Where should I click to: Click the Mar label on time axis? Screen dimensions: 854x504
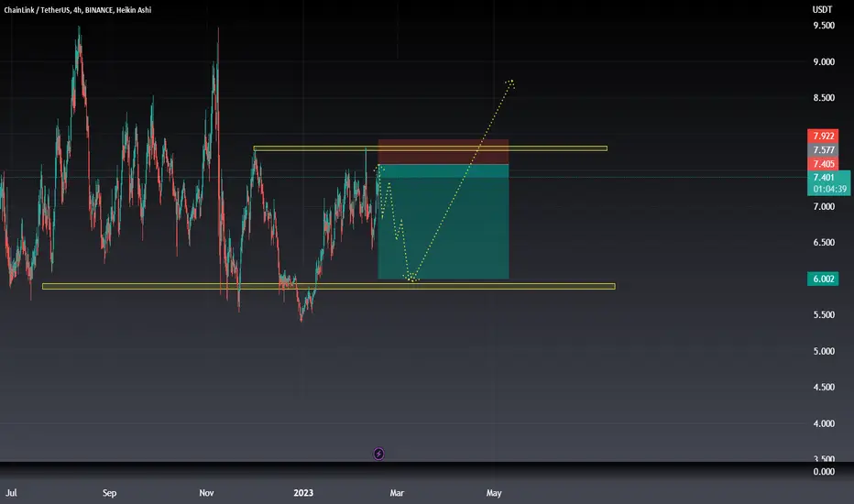coord(397,493)
